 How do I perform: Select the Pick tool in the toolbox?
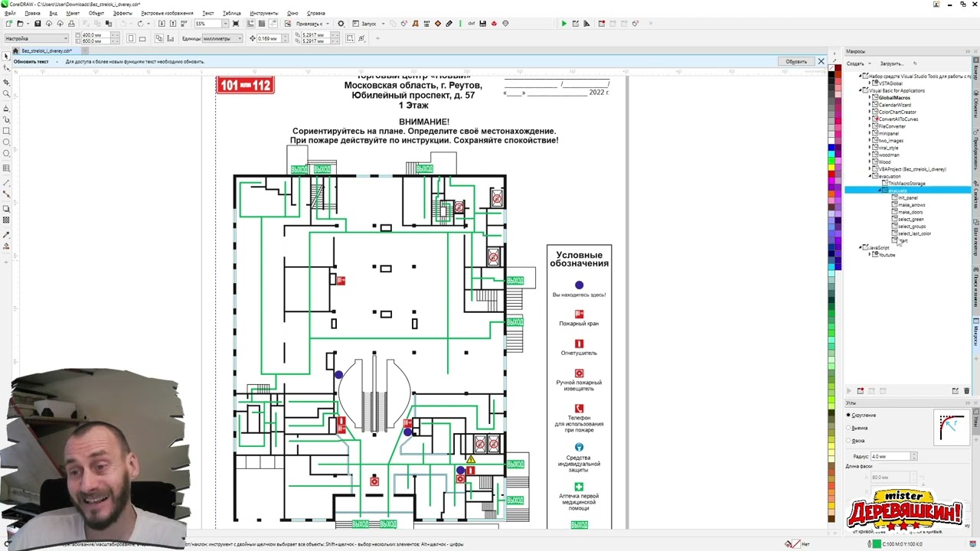(6, 56)
